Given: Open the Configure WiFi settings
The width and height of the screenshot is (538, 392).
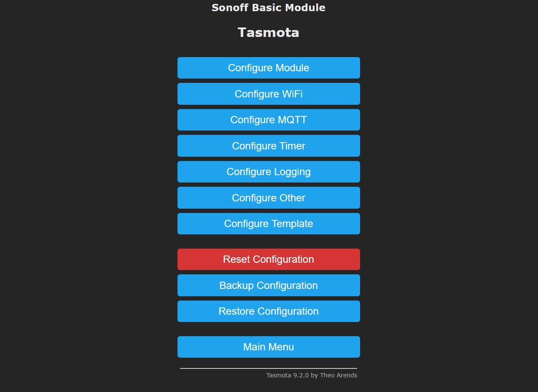Looking at the screenshot, I should (269, 94).
